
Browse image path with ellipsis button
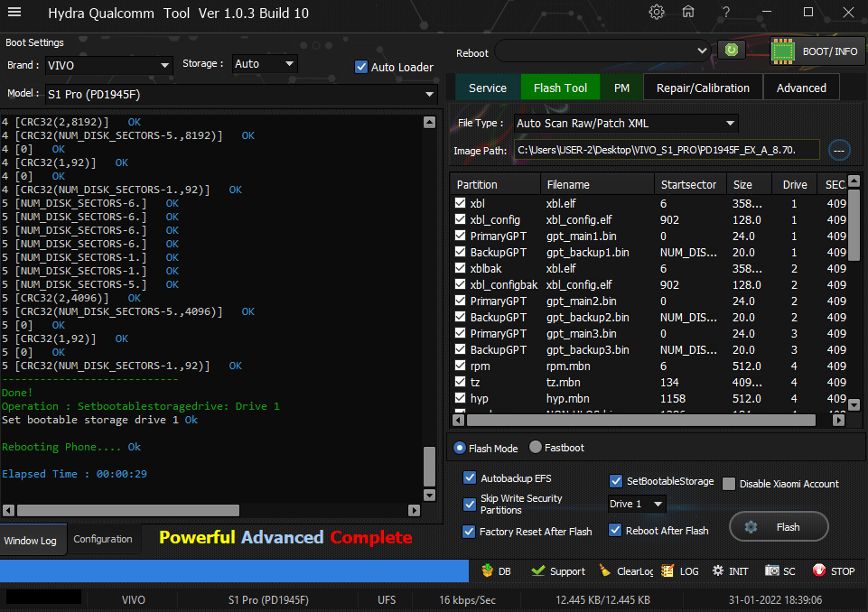click(x=839, y=150)
